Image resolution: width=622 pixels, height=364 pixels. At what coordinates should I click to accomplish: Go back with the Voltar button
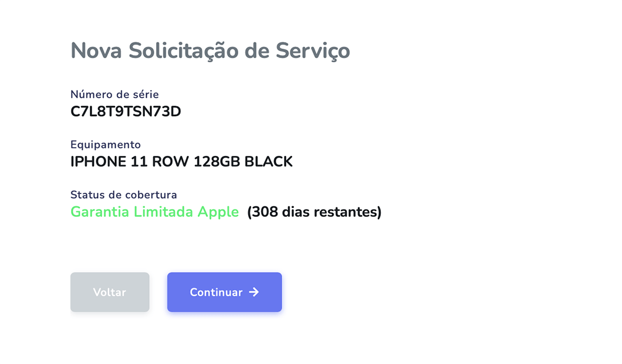coord(110,292)
